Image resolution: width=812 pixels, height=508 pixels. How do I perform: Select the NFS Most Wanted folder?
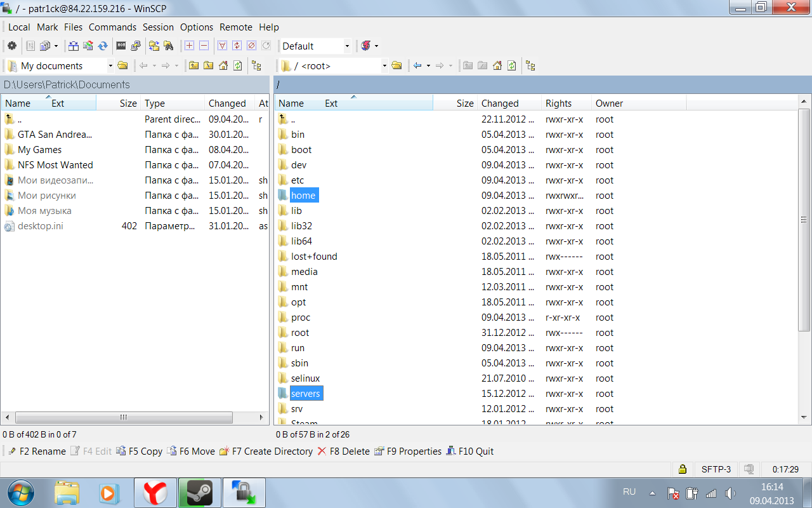(x=55, y=165)
